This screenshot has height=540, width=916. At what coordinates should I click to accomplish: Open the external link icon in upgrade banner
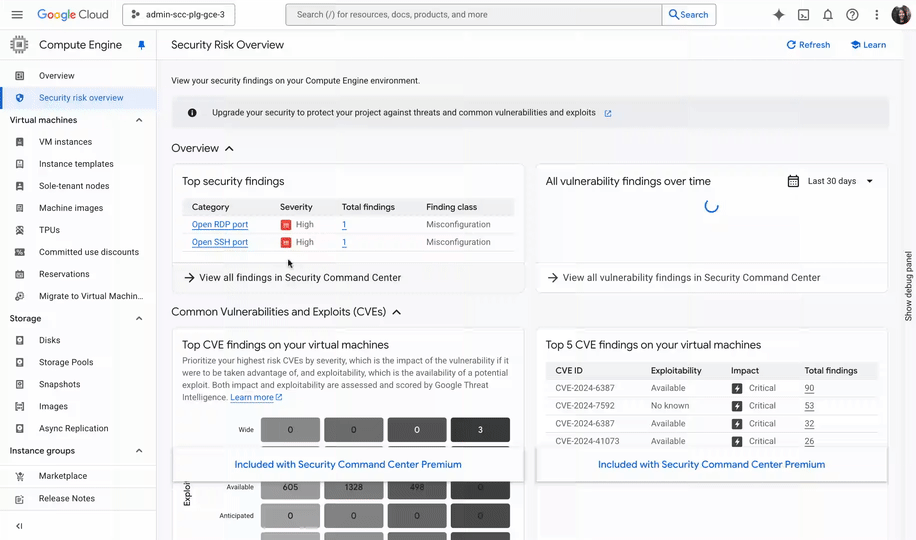[x=608, y=114]
